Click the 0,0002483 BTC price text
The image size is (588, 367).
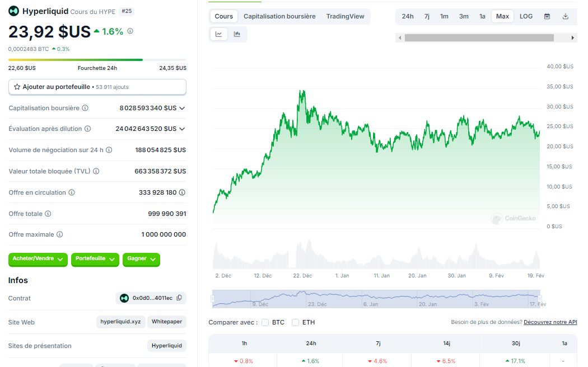click(29, 49)
